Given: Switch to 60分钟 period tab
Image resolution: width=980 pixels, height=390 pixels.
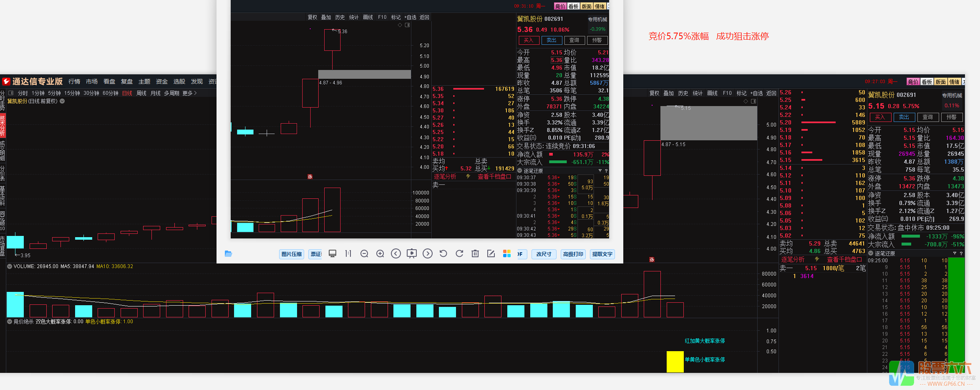Looking at the screenshot, I should 111,93.
